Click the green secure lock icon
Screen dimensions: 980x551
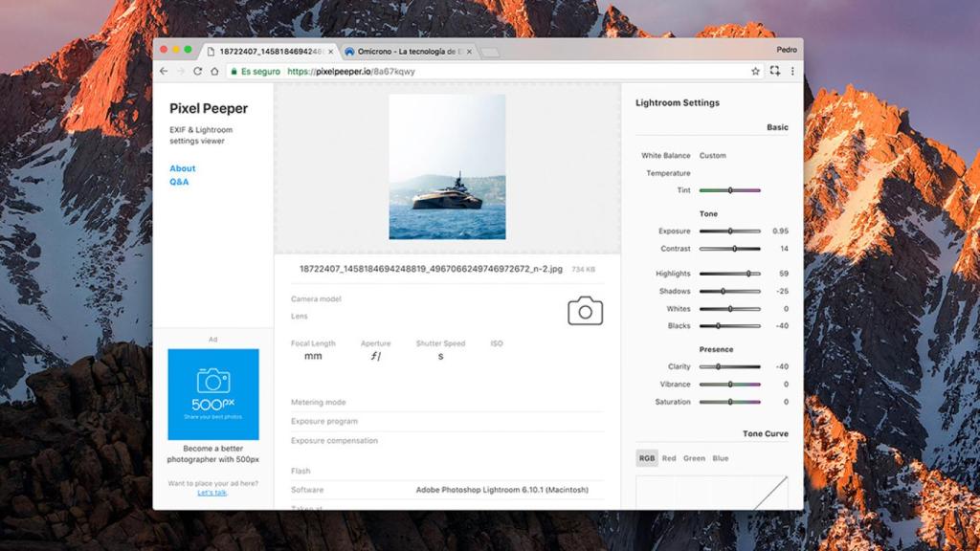[x=234, y=71]
